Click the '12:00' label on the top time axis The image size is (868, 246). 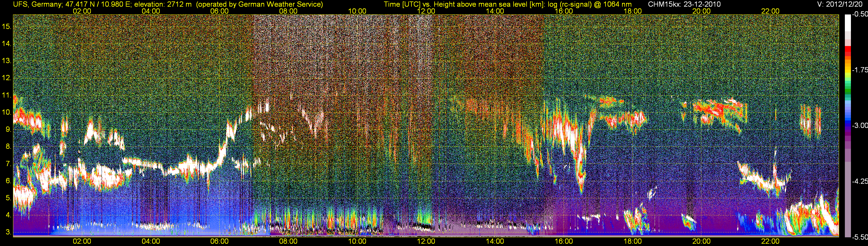coord(426,11)
